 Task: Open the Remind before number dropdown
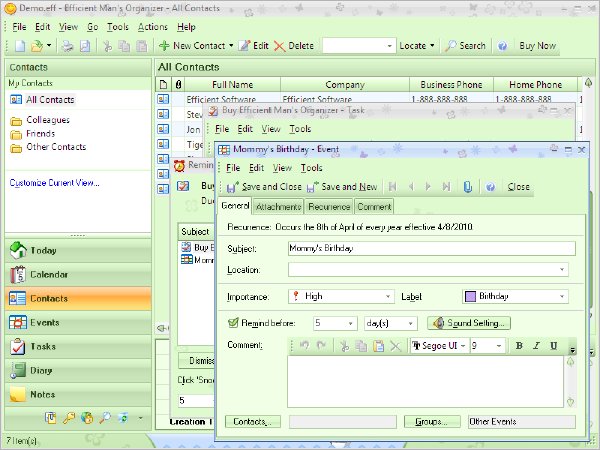click(350, 323)
